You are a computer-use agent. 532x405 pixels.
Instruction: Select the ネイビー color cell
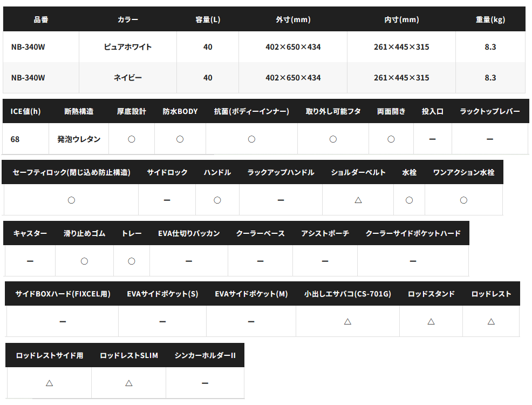pyautogui.click(x=128, y=78)
